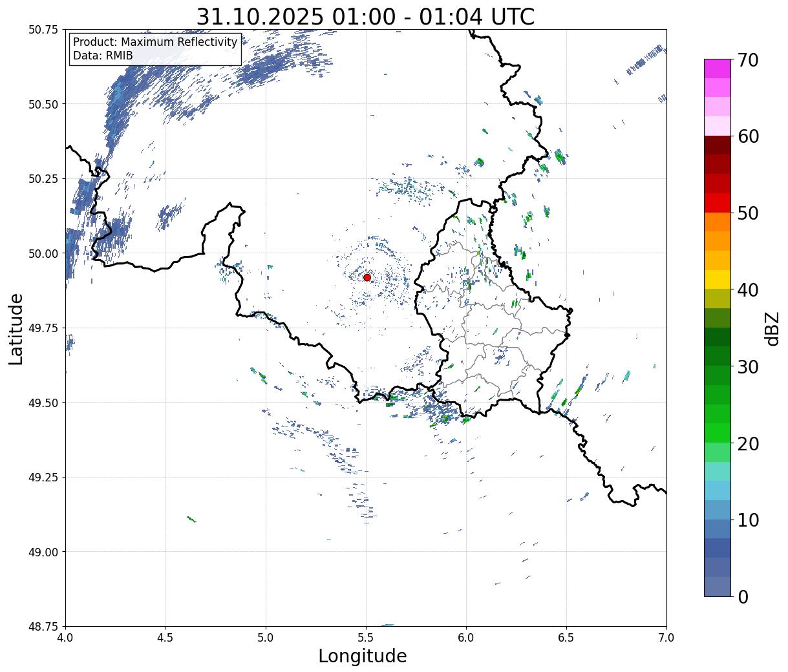The height and width of the screenshot is (672, 788).
Task: Click the colorbar tick label 40
Action: (748, 290)
